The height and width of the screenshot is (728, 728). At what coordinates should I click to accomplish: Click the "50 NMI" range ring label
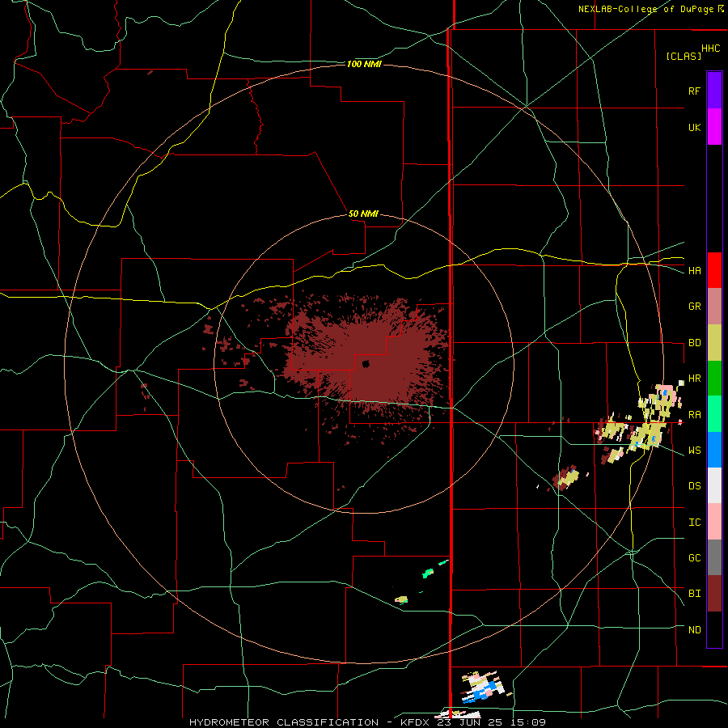[363, 214]
